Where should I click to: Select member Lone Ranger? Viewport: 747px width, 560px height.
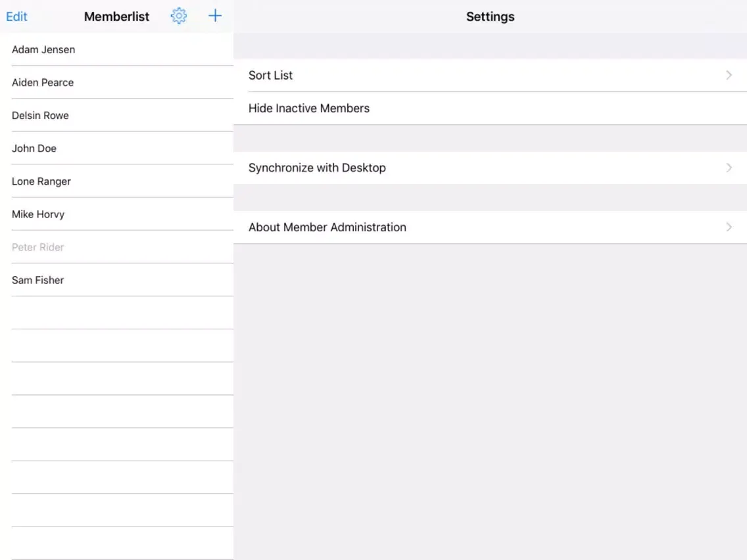tap(117, 181)
